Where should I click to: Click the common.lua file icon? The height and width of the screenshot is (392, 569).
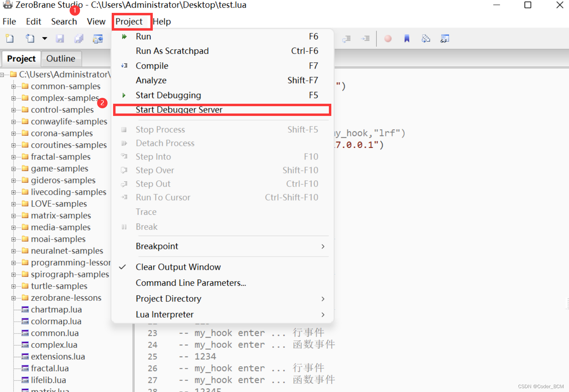point(25,334)
